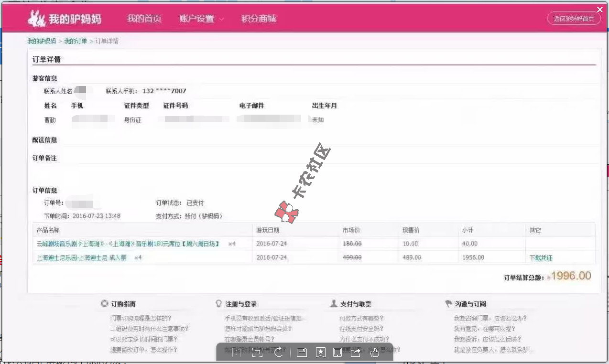Open help link 门票订购流程是怎样的？
609x364 pixels.
[141, 318]
